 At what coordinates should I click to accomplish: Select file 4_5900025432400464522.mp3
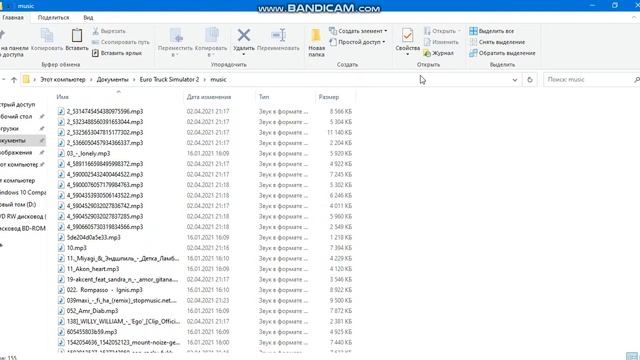click(105, 174)
